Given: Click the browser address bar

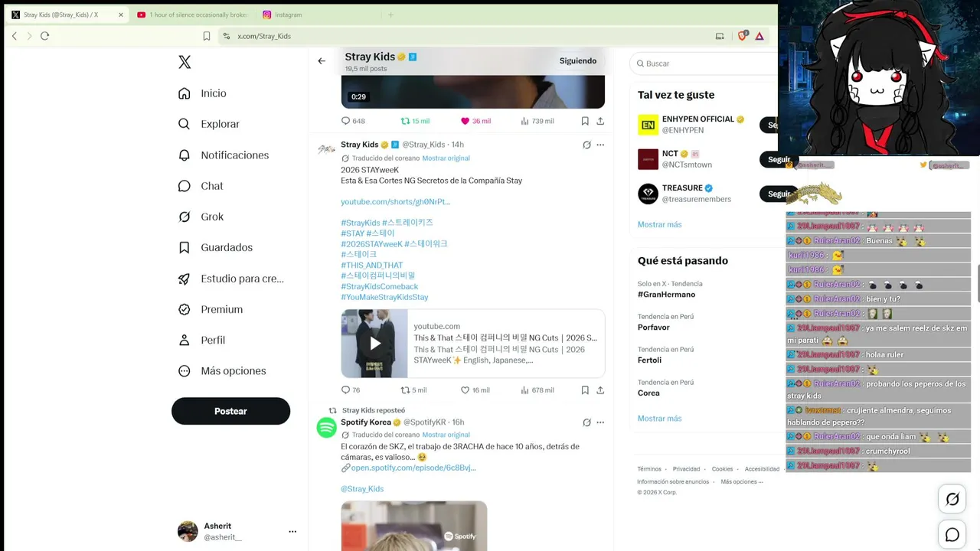Looking at the screenshot, I should coord(467,36).
